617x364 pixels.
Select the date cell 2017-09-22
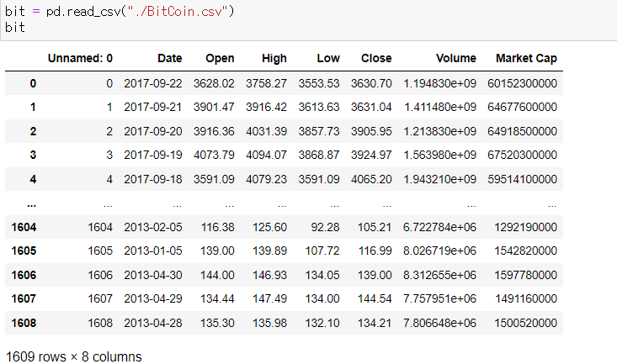click(153, 83)
